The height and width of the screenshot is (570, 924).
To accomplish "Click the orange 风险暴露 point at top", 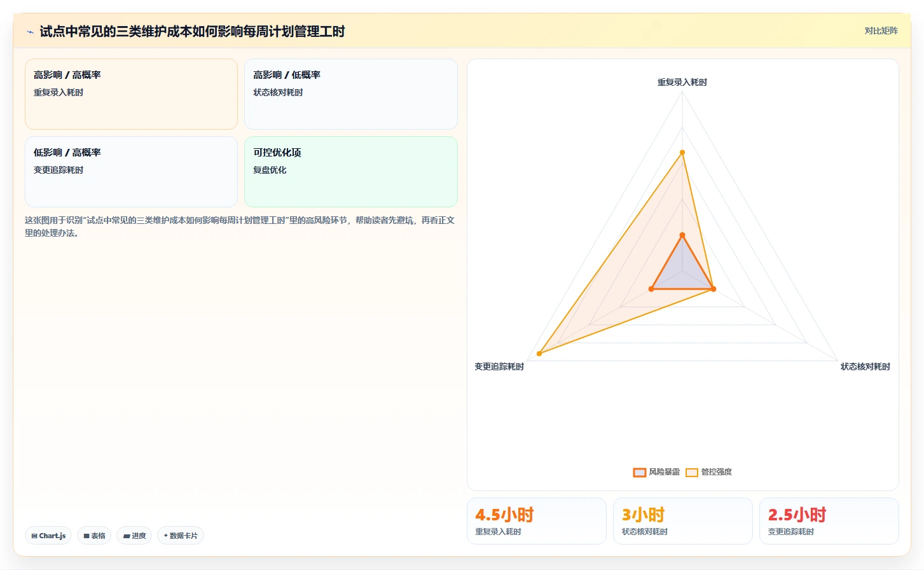I will [682, 235].
